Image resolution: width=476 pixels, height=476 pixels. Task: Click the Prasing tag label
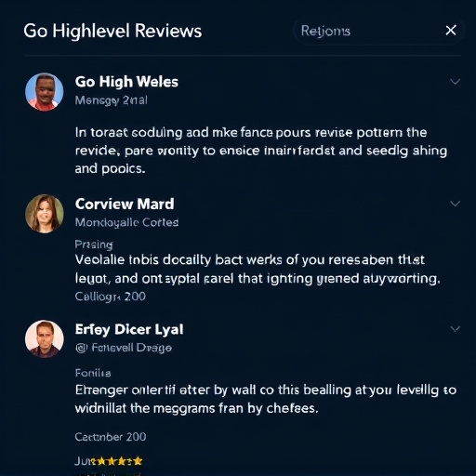(94, 245)
